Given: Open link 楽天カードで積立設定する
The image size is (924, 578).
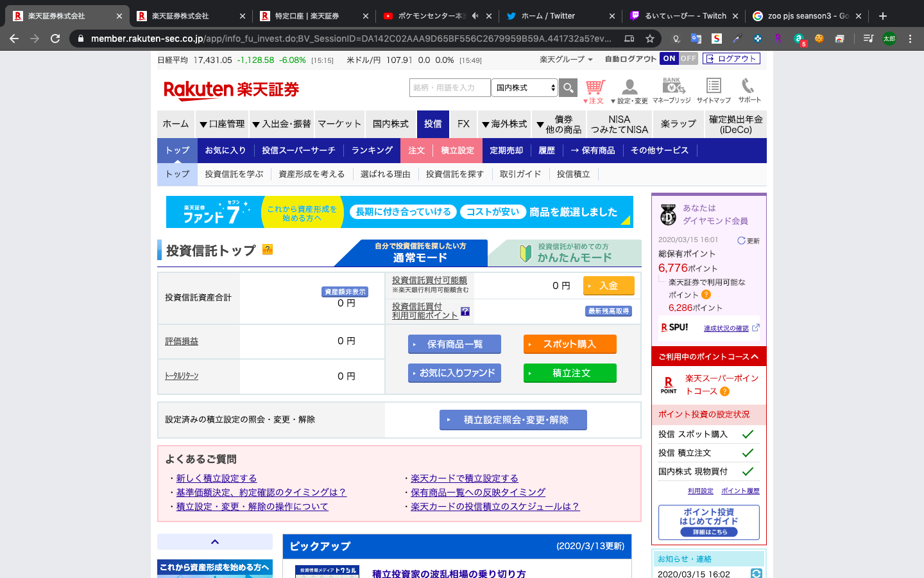Looking at the screenshot, I should 465,478.
